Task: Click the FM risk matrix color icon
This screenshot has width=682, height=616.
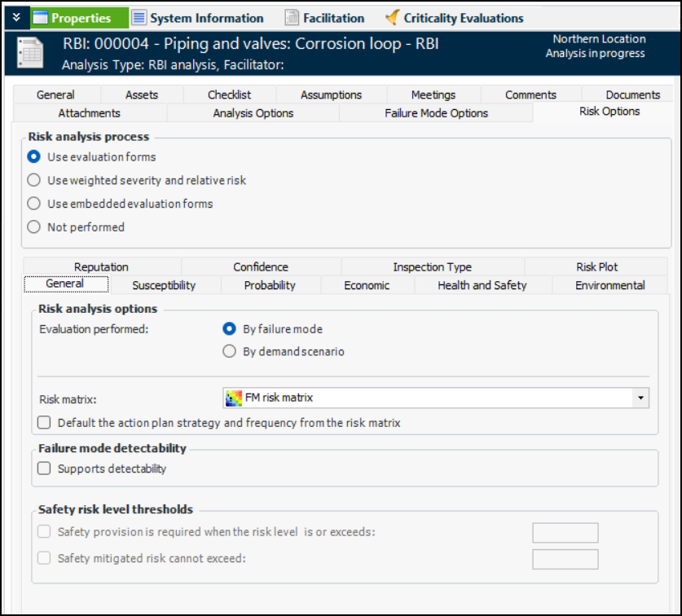Action: point(234,398)
